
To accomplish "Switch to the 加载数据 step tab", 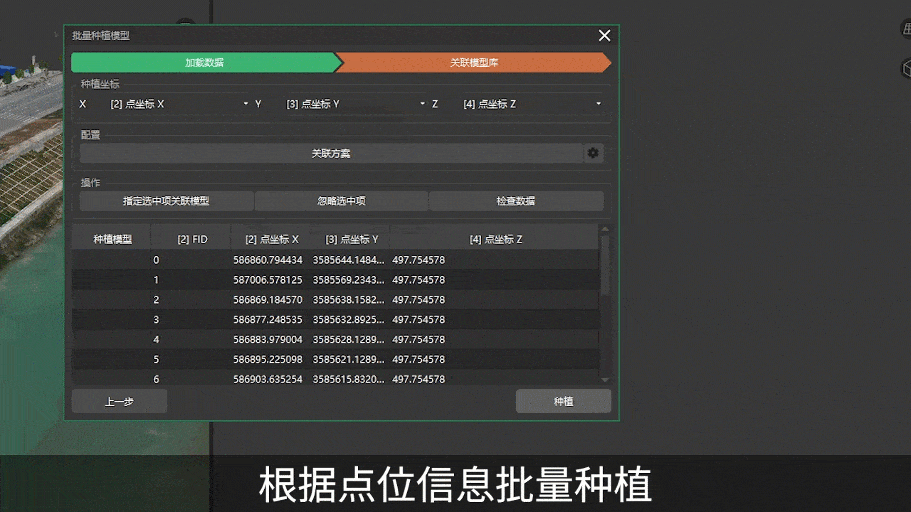I will coord(204,63).
